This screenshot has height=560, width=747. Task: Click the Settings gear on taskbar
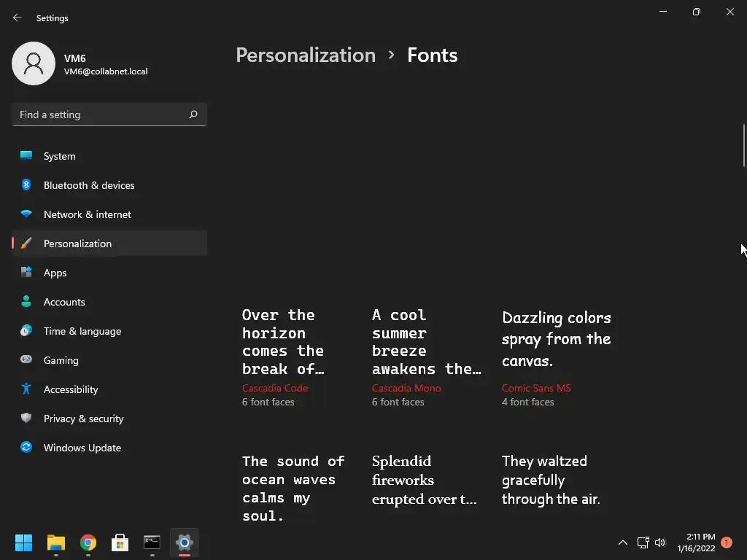tap(185, 542)
